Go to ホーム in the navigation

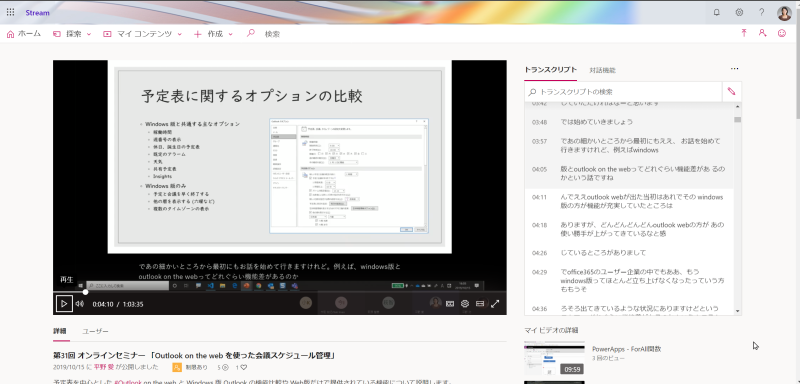tap(23, 34)
